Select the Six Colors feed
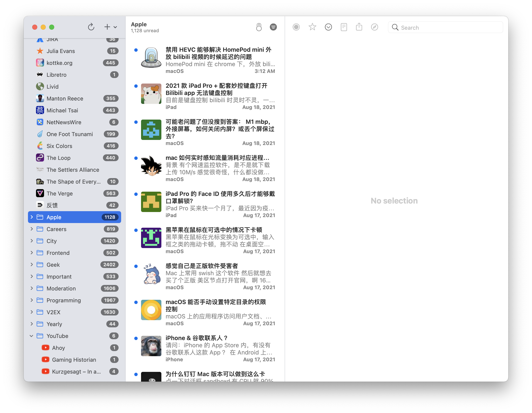This screenshot has width=532, height=413. coord(60,146)
